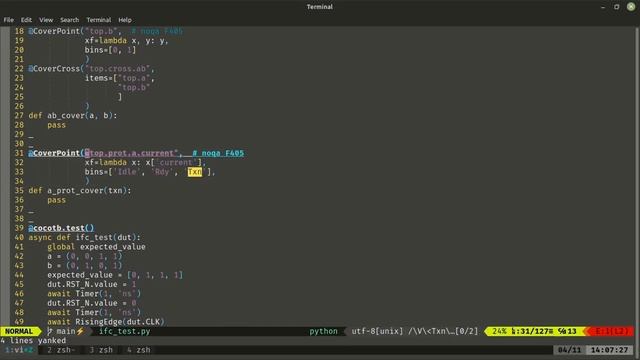Click 'expected_value = [0, 1, 1, 1]' line
Viewport: 640px width, 360px height.
tap(115, 275)
